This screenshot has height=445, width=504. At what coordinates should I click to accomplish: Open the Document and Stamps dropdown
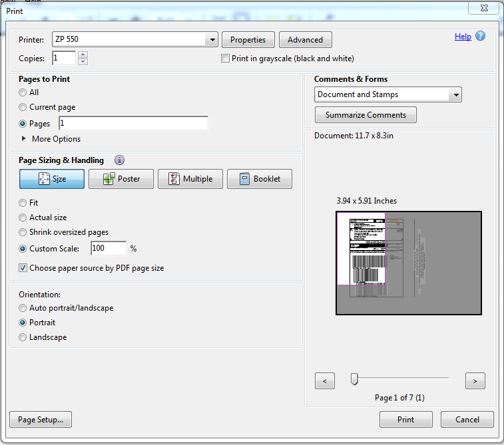[x=455, y=95]
